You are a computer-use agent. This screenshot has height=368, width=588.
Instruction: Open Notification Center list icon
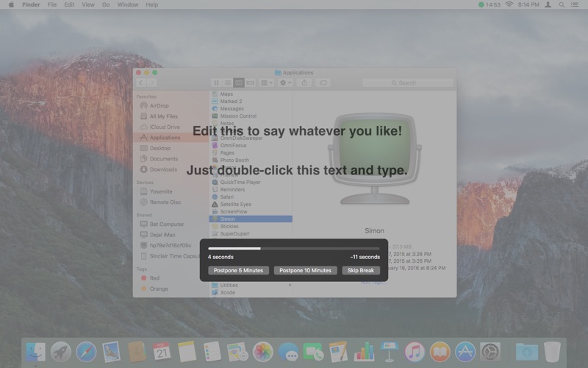[x=575, y=4]
